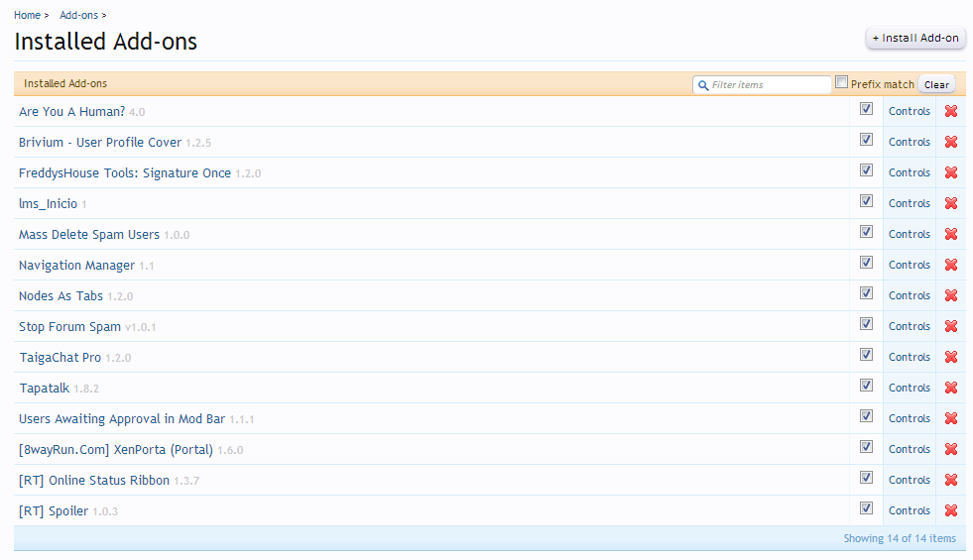Disable the Are You A Human? add-on
Screen dimensions: 973x560
tap(866, 109)
